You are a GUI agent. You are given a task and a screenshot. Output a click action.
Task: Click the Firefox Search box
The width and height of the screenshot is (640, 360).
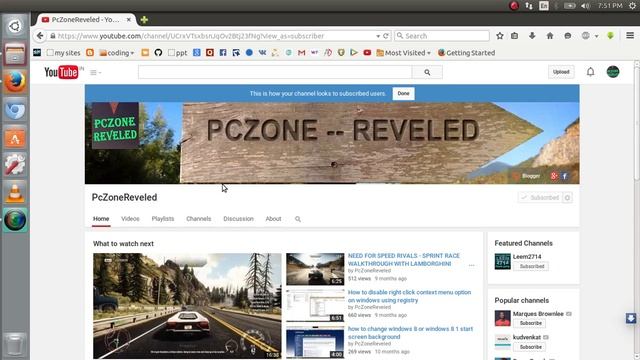click(x=442, y=36)
